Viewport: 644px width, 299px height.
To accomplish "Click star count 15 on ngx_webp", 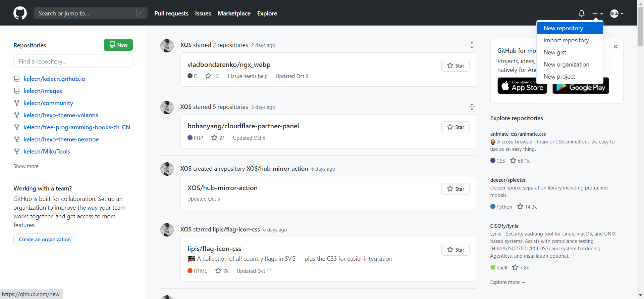I will (x=212, y=76).
